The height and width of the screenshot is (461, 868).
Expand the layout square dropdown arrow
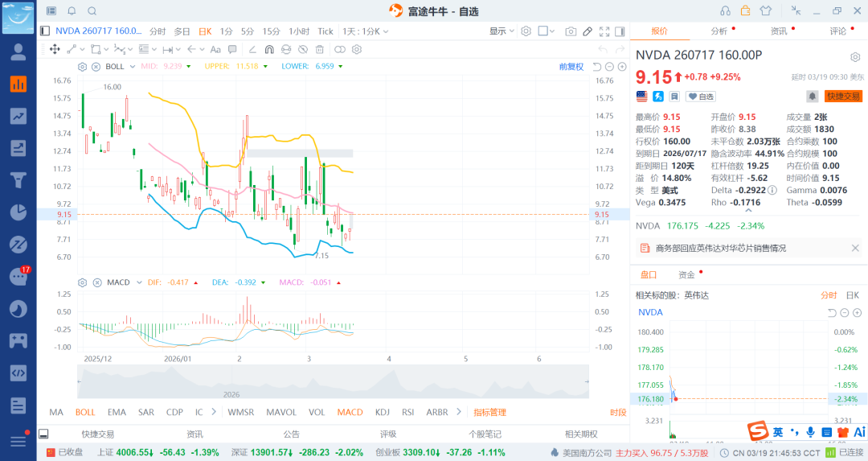552,31
